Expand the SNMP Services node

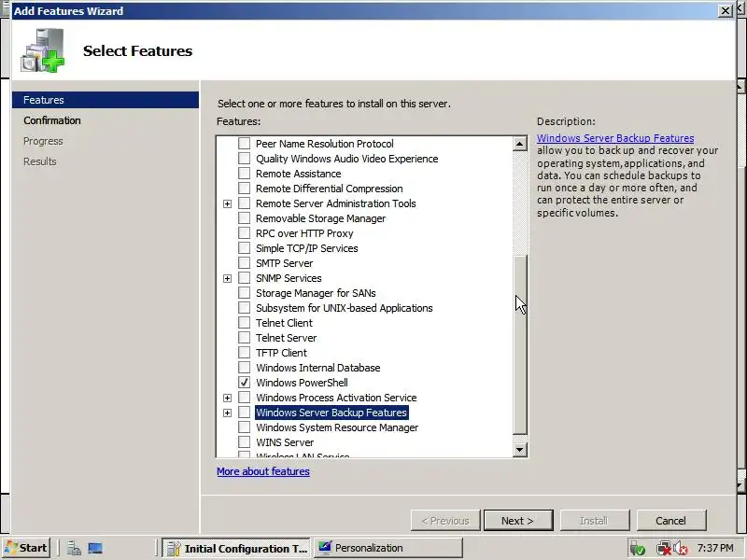click(227, 278)
